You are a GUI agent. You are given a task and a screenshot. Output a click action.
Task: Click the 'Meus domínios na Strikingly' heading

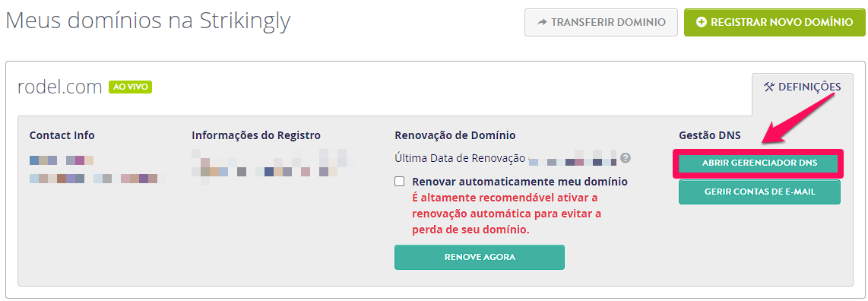[x=147, y=21]
